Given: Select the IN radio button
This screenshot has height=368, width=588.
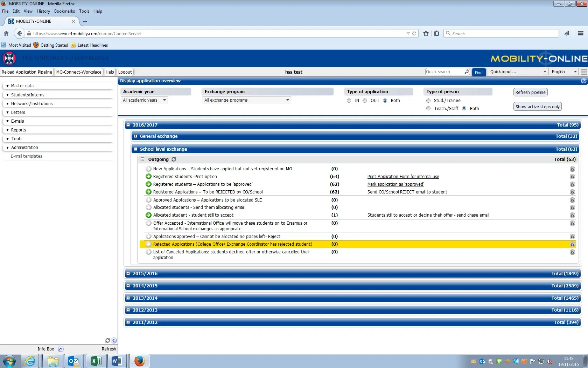Looking at the screenshot, I should [x=349, y=101].
